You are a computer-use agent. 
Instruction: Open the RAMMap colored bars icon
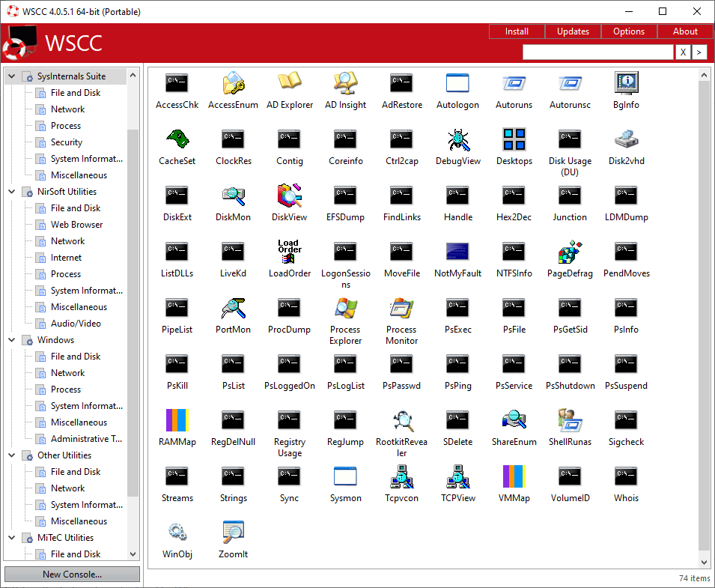tap(177, 420)
